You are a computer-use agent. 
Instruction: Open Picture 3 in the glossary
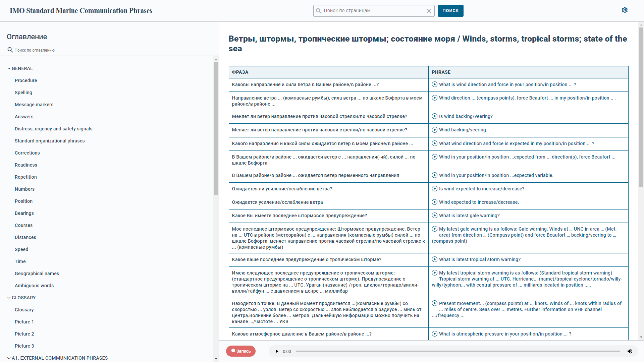[24, 346]
